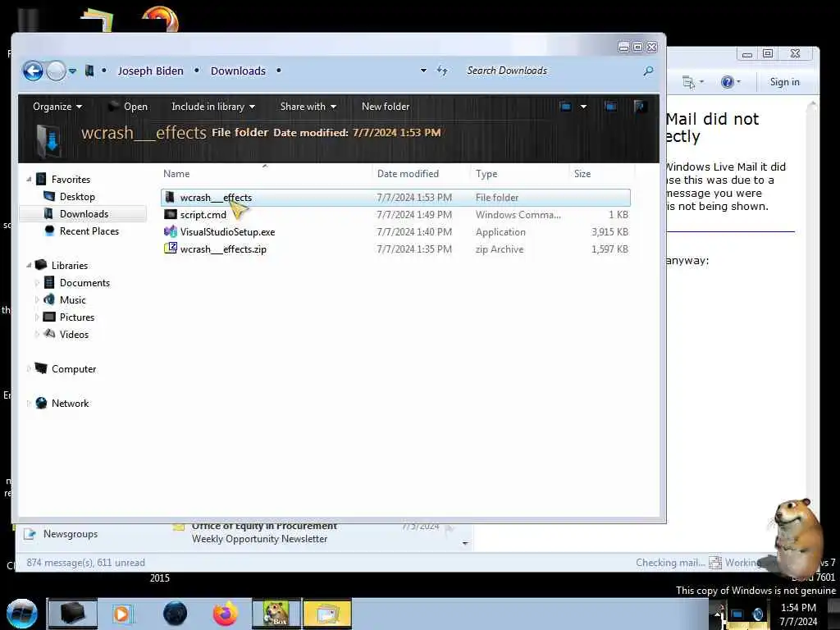
Task: Select the wcrash___effects.zip file name
Action: pyautogui.click(x=223, y=249)
